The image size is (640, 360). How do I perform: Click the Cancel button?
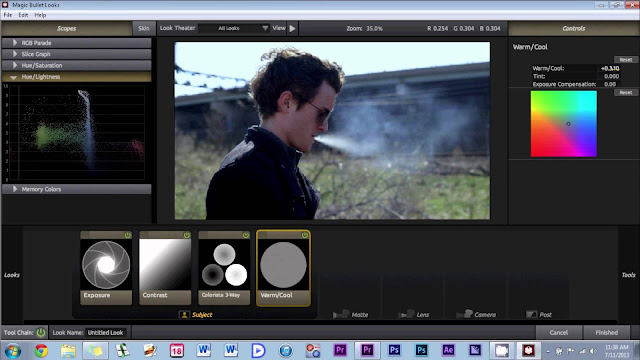(559, 333)
